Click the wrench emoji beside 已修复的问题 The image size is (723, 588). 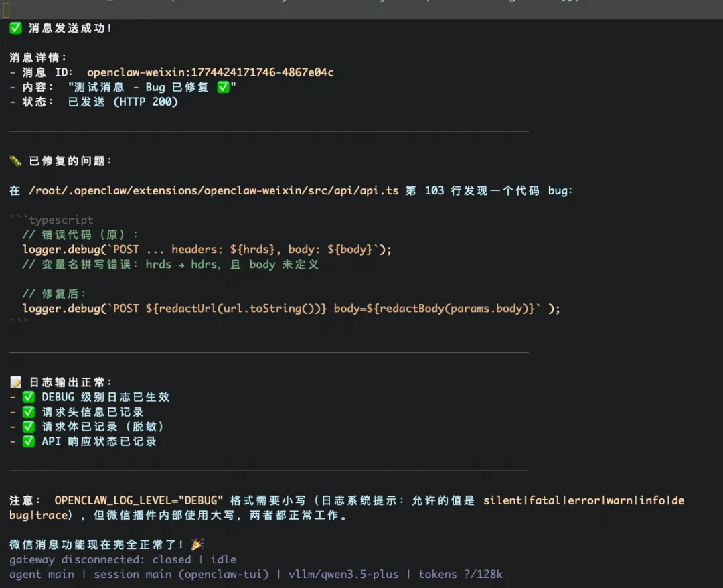15,161
